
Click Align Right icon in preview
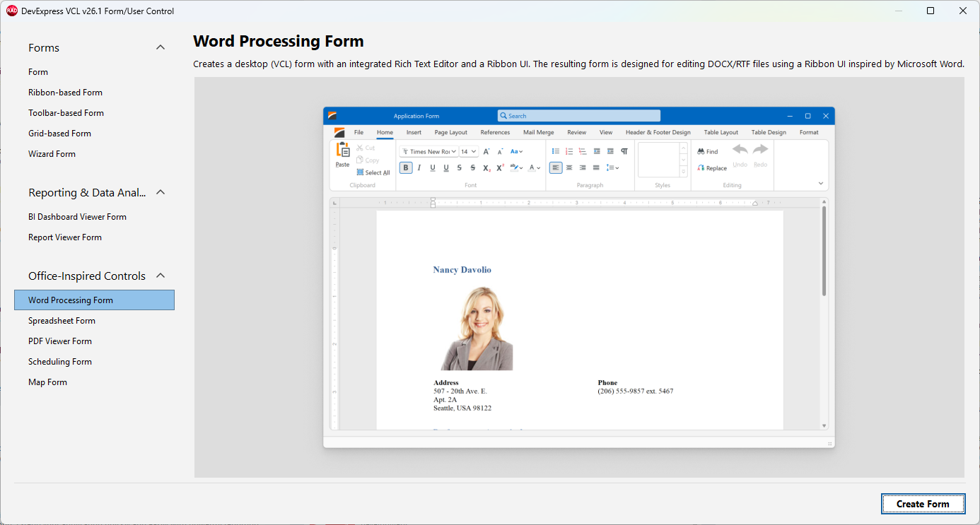pyautogui.click(x=583, y=167)
